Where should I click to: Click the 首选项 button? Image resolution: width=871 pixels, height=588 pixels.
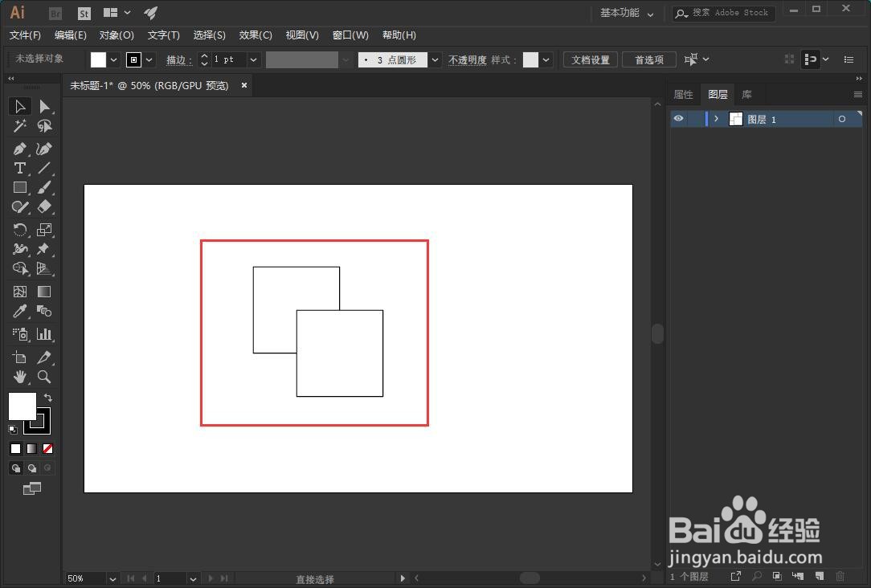(x=648, y=59)
